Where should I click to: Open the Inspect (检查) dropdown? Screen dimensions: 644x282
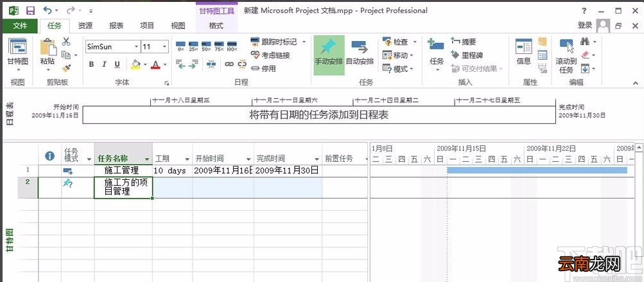399,42
